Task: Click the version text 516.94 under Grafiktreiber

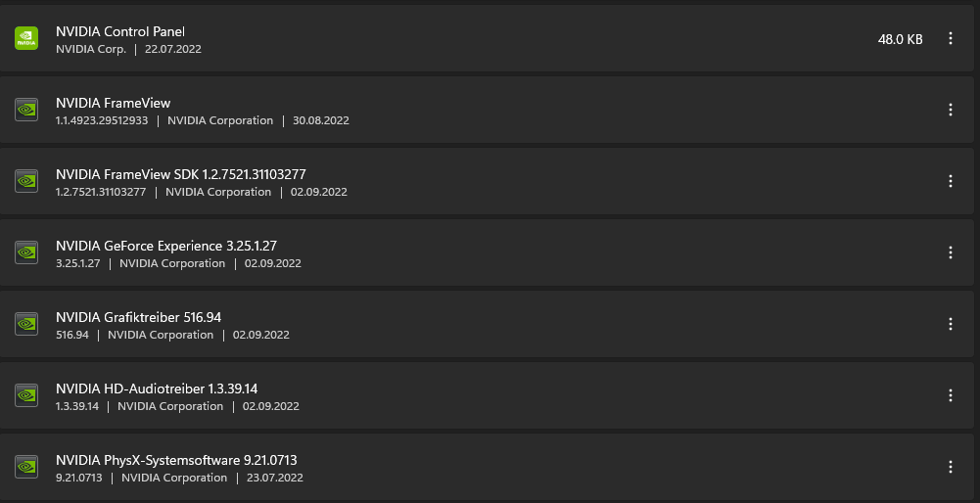Action: 72,335
